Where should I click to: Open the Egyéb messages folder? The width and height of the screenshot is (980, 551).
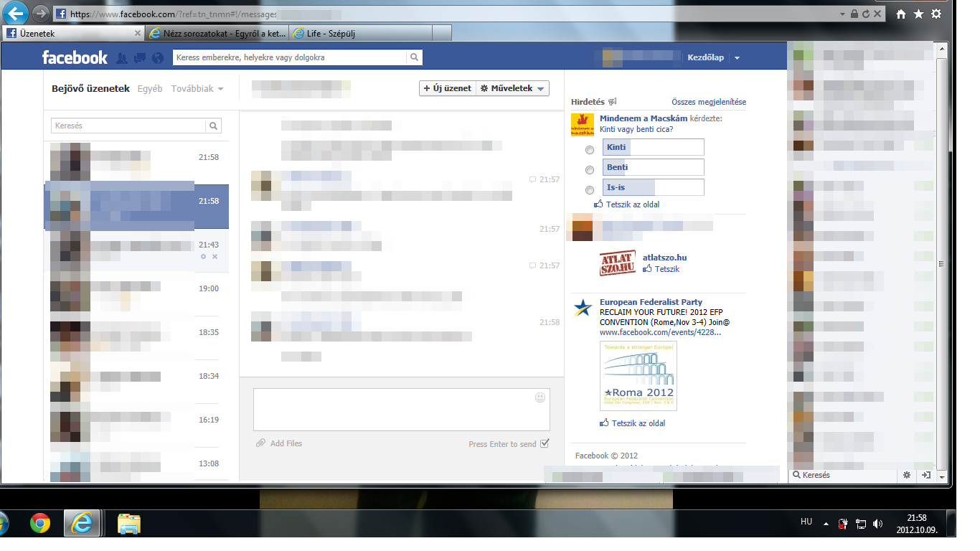click(150, 89)
